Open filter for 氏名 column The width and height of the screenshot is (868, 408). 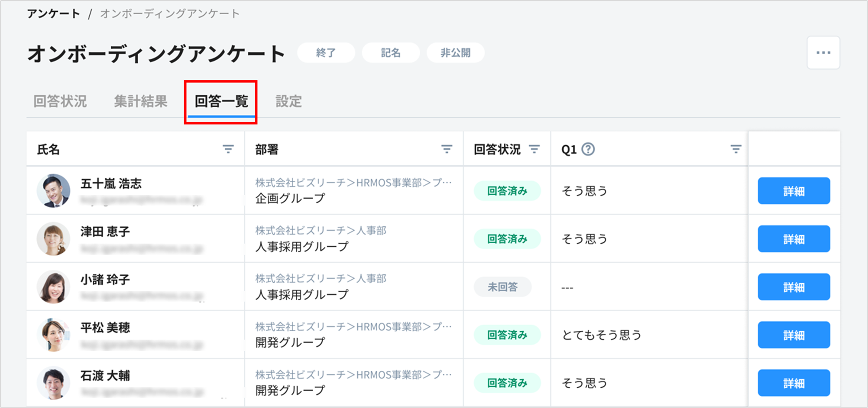tap(228, 149)
